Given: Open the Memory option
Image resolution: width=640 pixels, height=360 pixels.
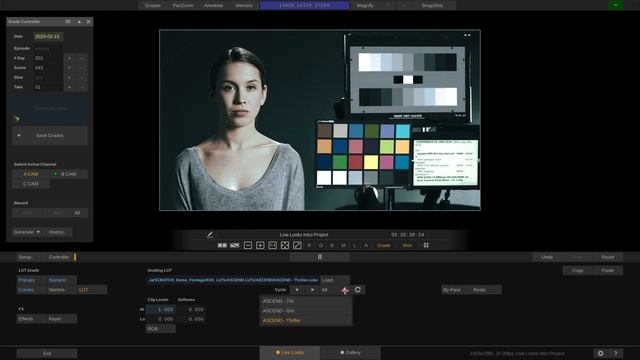Looking at the screenshot, I should (244, 5).
